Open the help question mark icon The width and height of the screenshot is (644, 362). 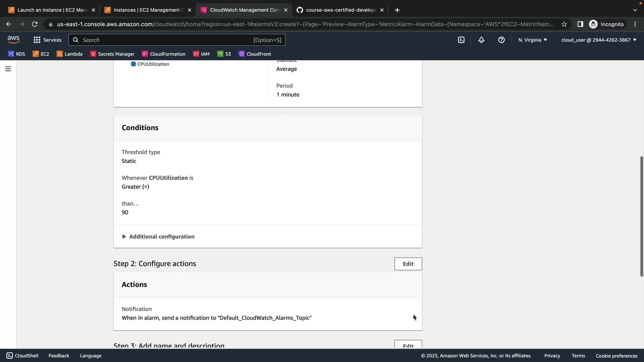(501, 40)
